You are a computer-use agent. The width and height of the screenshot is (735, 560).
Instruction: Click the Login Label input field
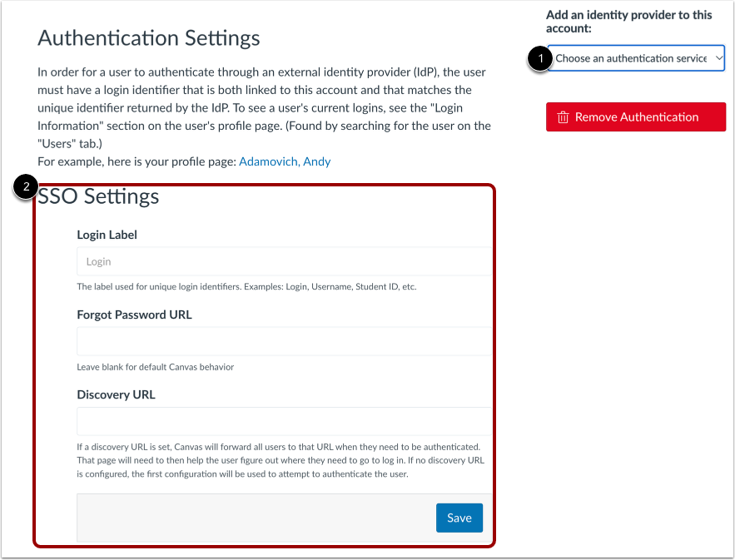[x=283, y=260]
